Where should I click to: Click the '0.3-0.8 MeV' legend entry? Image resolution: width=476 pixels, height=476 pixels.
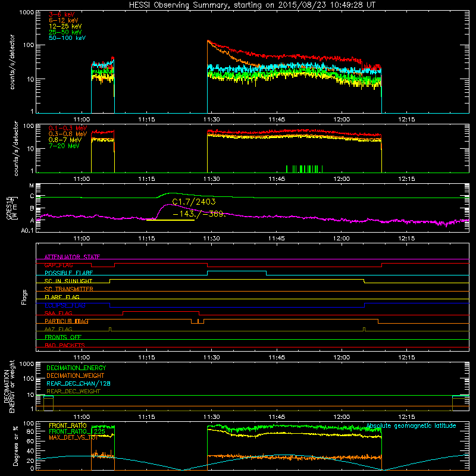click(68, 134)
